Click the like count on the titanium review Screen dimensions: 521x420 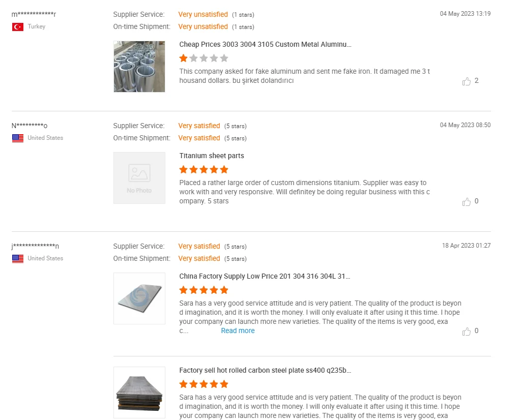476,201
